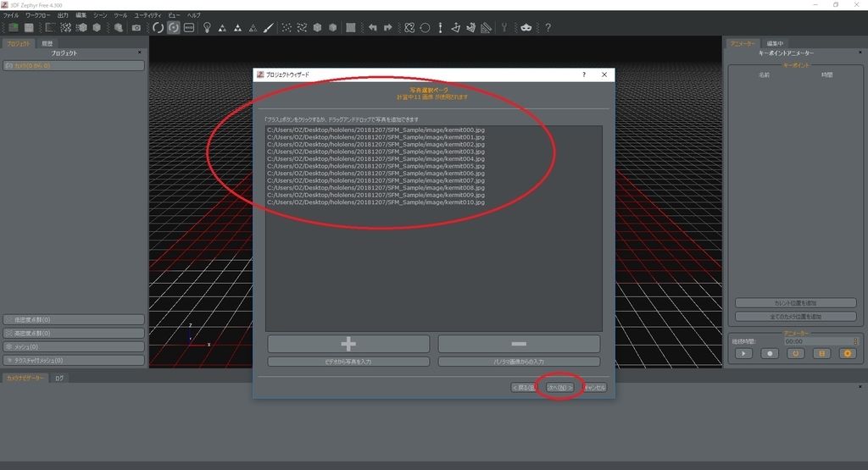Click 全てのカメラ位置を追加 button
Viewport: 868px width, 470px height.
point(795,316)
